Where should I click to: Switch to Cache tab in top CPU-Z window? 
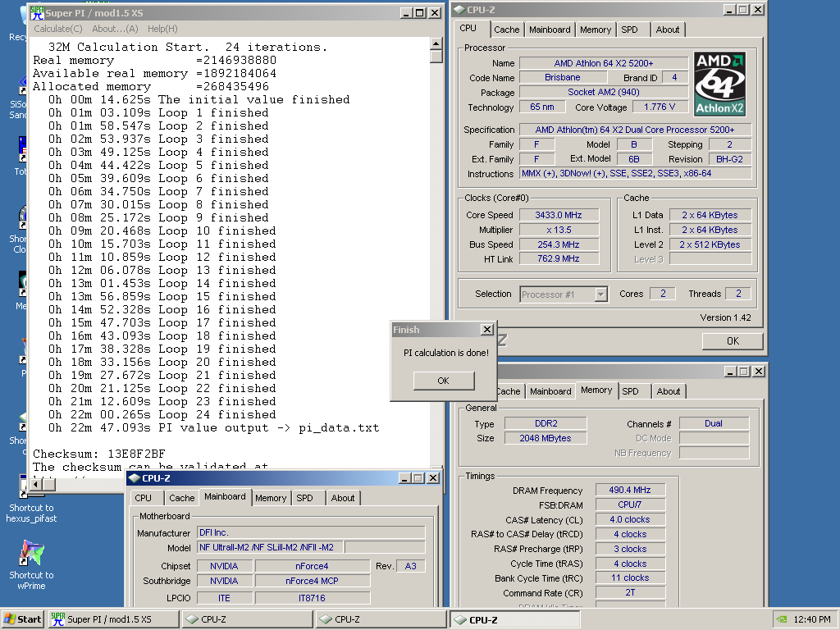click(x=506, y=30)
